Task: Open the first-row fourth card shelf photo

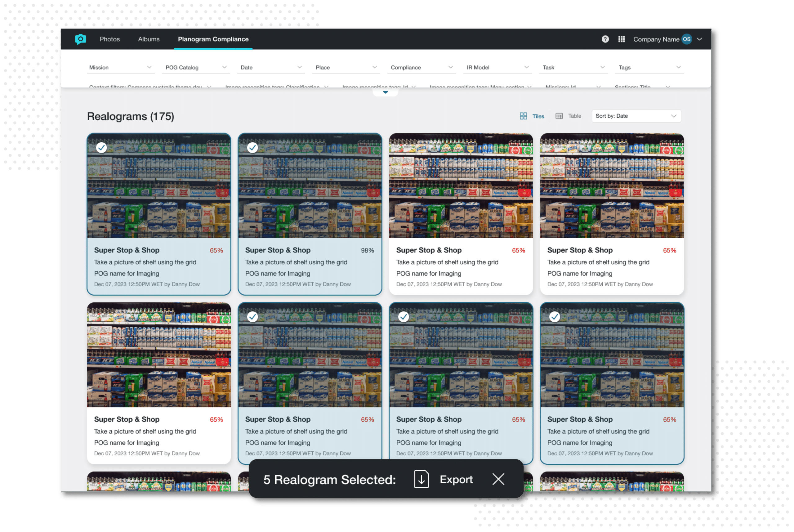Action: pos(612,186)
